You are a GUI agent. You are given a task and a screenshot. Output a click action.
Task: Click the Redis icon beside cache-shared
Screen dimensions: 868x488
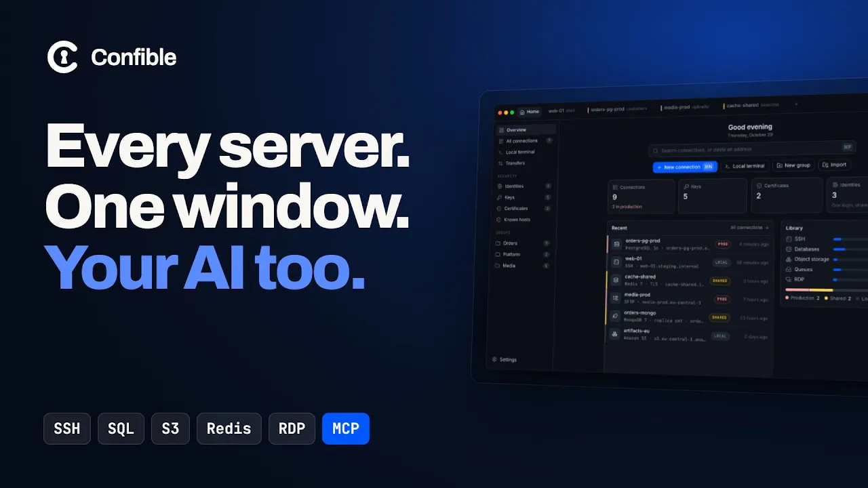coord(616,279)
